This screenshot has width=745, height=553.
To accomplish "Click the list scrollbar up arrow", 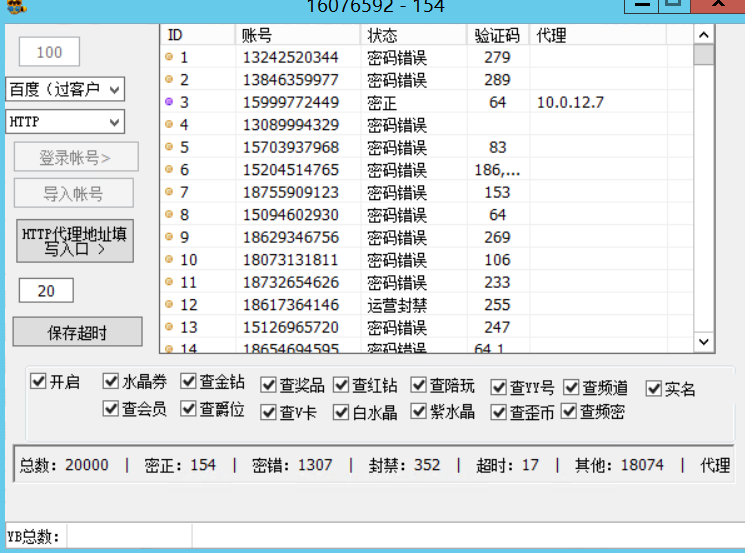I will click(704, 35).
